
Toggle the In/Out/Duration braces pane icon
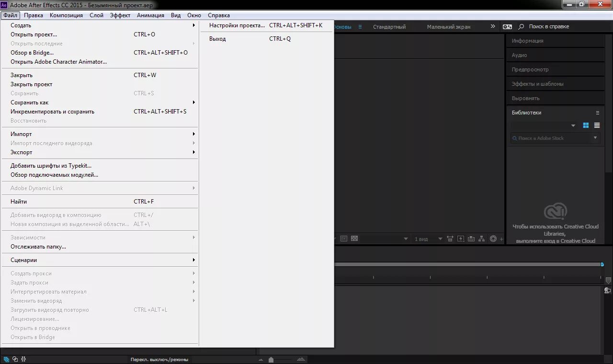coord(23,359)
